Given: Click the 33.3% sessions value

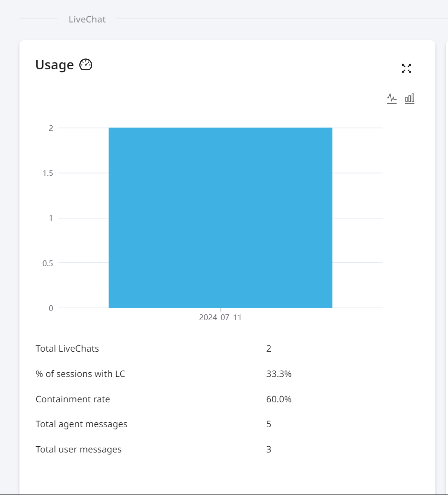Looking at the screenshot, I should coord(279,374).
